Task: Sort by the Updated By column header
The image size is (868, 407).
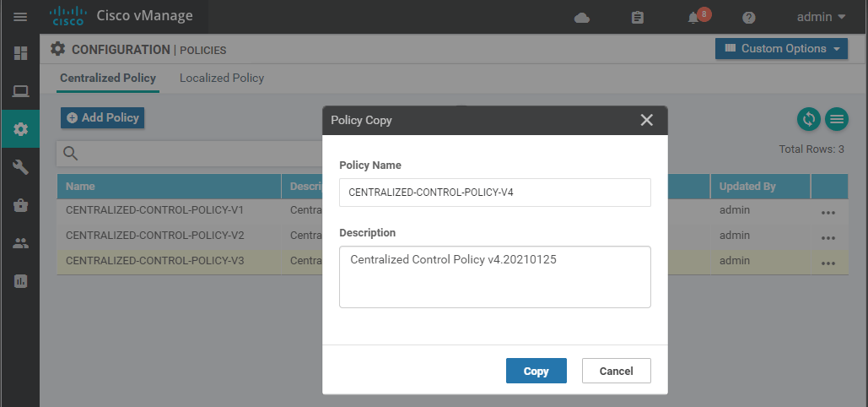Action: point(761,187)
